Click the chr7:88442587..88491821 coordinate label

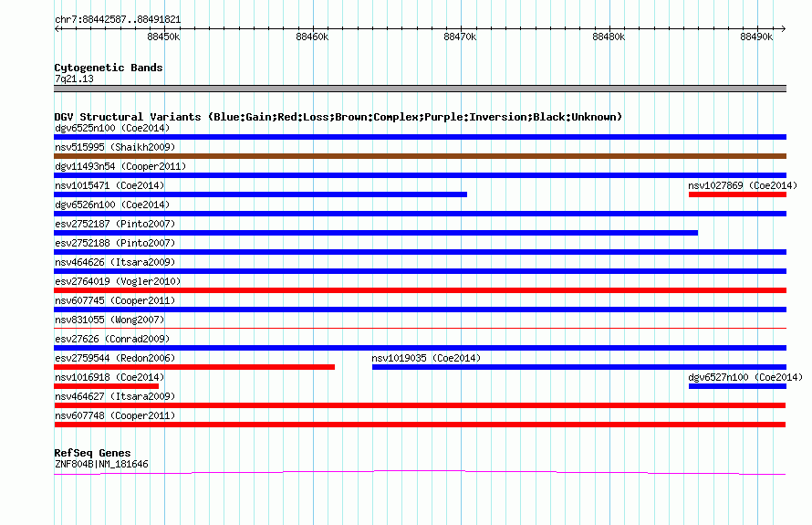point(118,20)
